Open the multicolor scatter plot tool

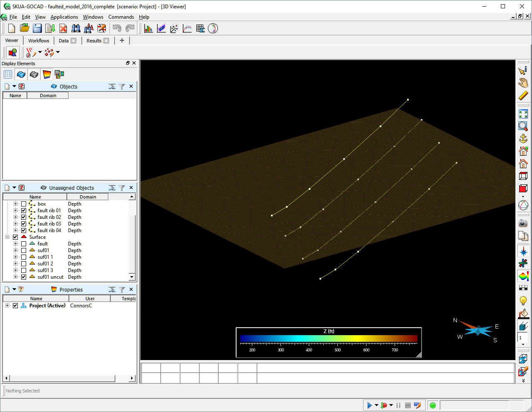tap(174, 28)
